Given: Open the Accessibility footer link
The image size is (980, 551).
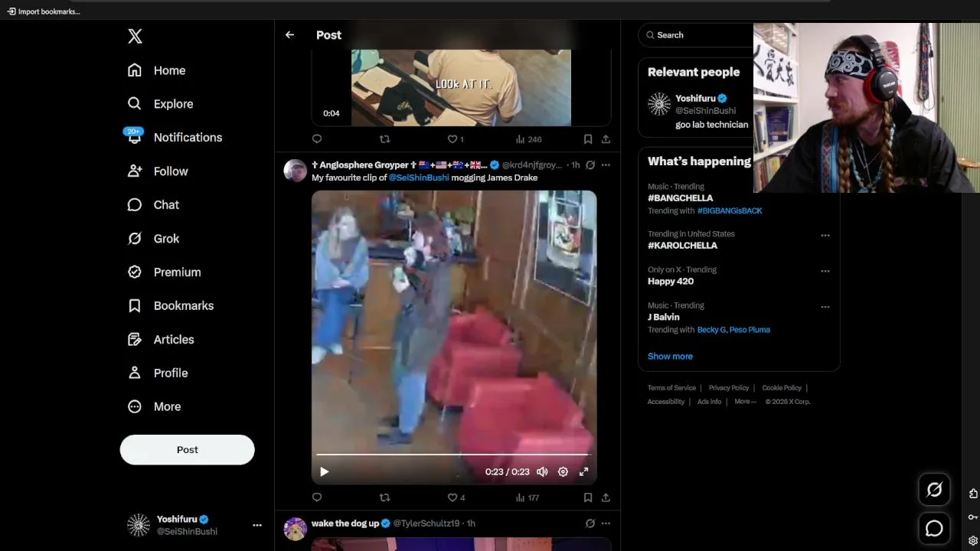Looking at the screenshot, I should tap(666, 402).
